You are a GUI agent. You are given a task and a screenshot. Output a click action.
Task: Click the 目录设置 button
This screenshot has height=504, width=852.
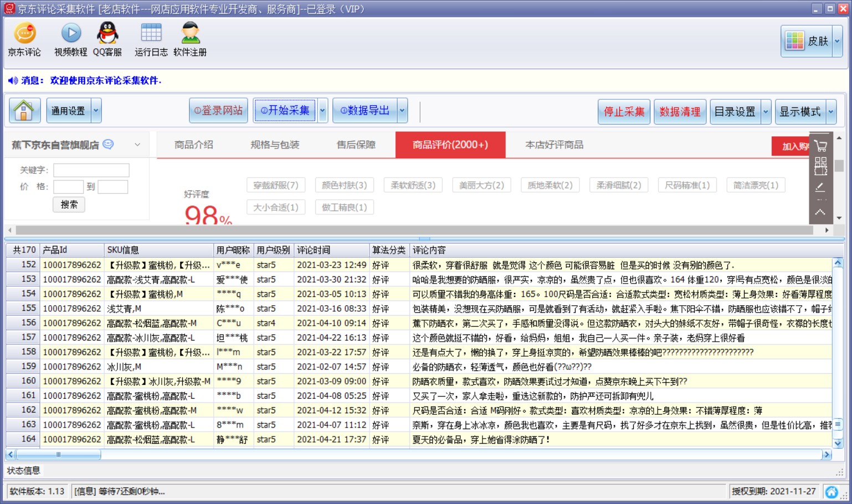[735, 112]
